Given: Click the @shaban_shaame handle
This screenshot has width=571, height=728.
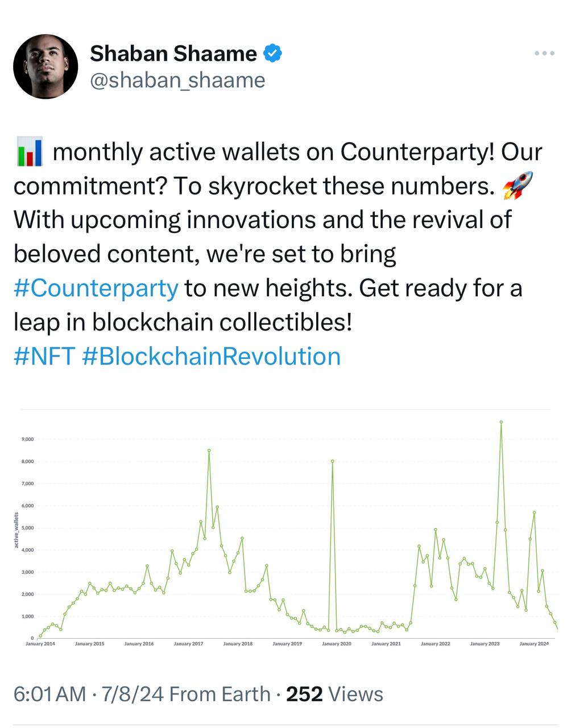Looking at the screenshot, I should 177,80.
